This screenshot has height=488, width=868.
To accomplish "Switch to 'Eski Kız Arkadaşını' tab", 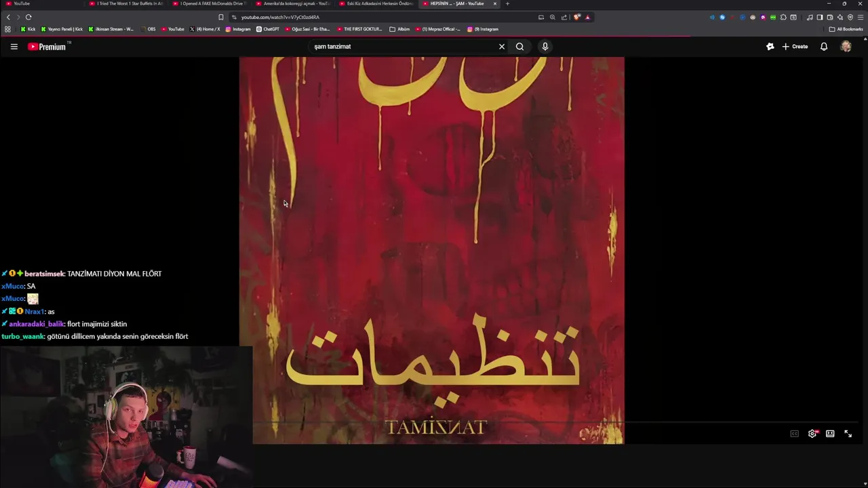I will pos(376,3).
